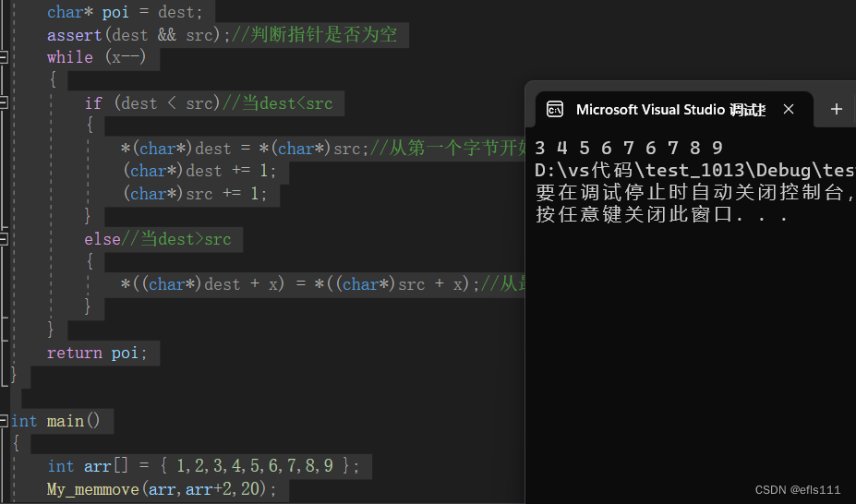Click the My_memmove(arr,arr+2,20) call
Screen dimensions: 856x504
click(162, 488)
